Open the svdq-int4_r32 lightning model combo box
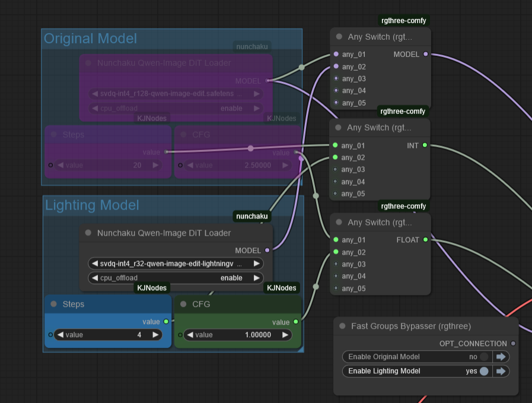Screen dimensions: 532x403 [x=176, y=264]
